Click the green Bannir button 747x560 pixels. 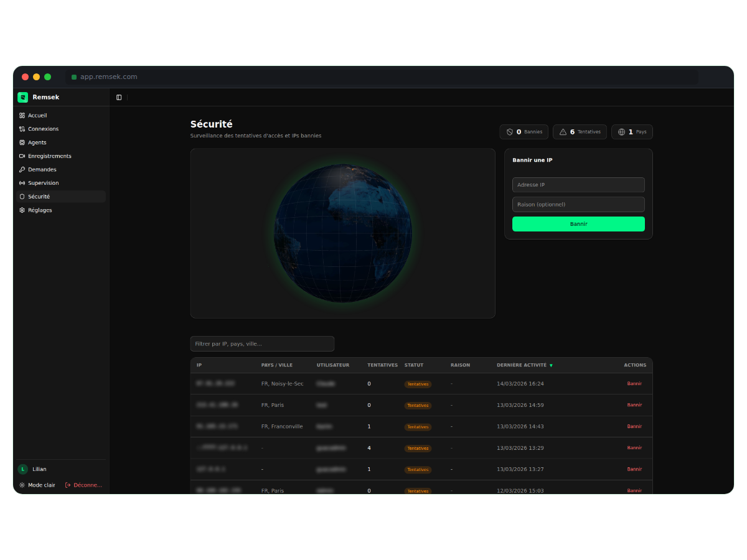pyautogui.click(x=578, y=224)
